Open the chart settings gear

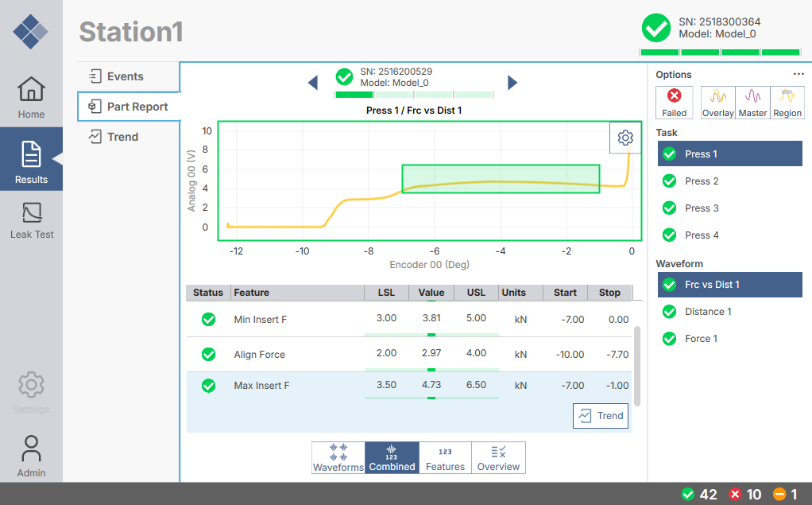pos(625,138)
